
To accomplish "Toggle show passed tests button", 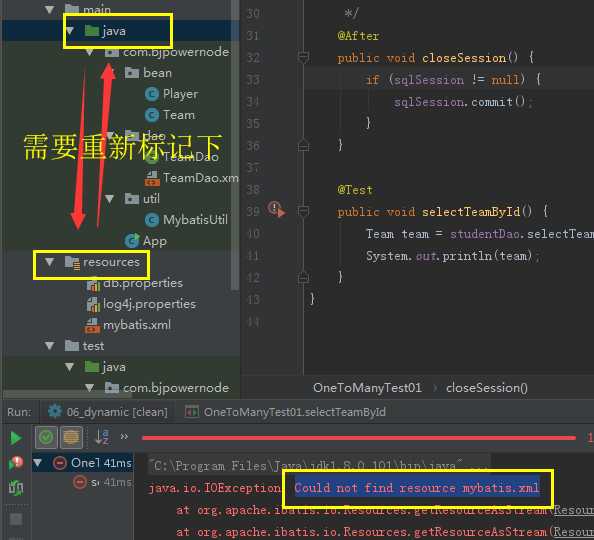I will click(46, 437).
